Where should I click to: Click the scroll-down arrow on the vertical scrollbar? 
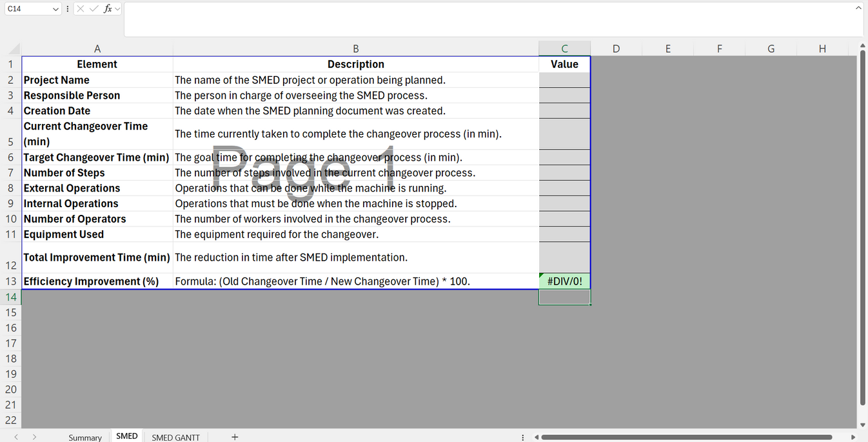point(862,425)
